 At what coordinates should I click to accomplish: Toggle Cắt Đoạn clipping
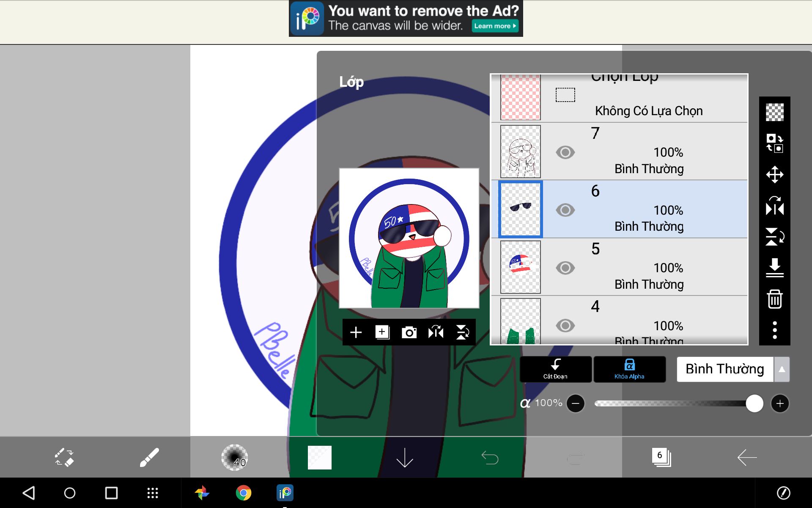[x=556, y=369]
